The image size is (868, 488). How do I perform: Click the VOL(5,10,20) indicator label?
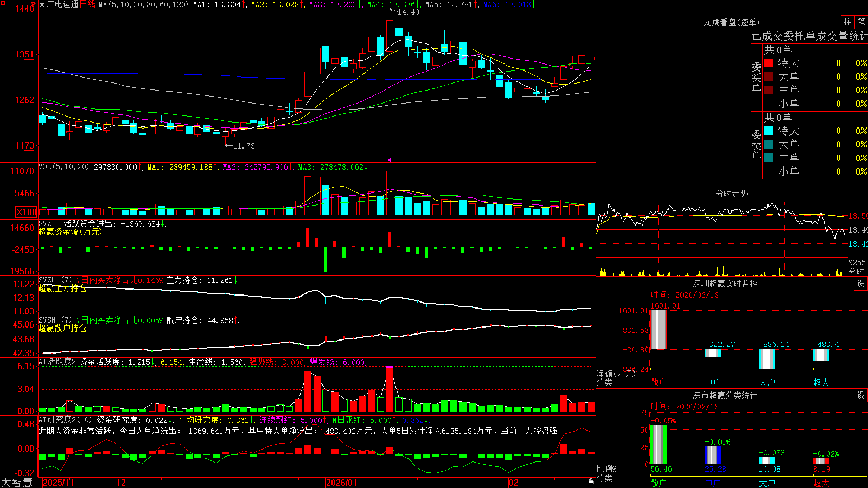[63, 167]
